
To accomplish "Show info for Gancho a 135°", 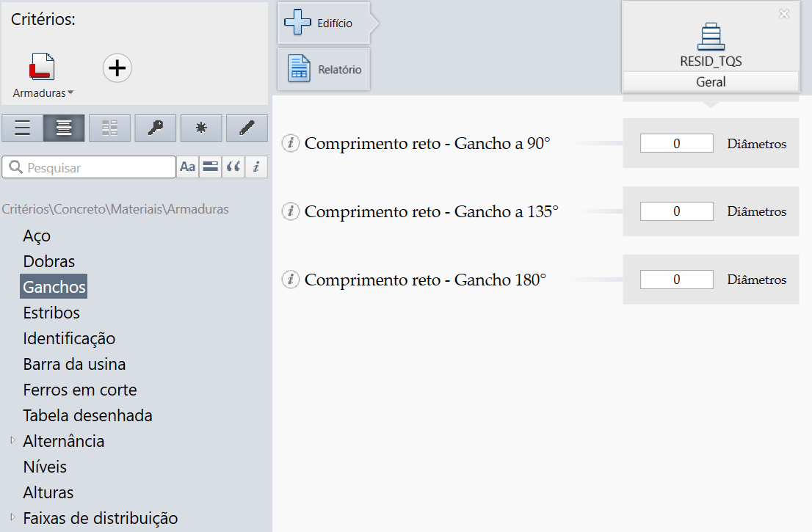I will coord(291,211).
